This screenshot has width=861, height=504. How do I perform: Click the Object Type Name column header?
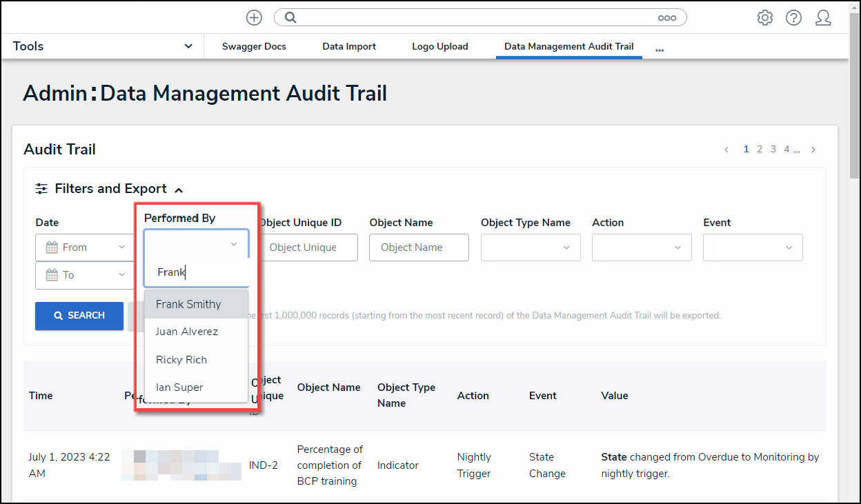click(406, 395)
